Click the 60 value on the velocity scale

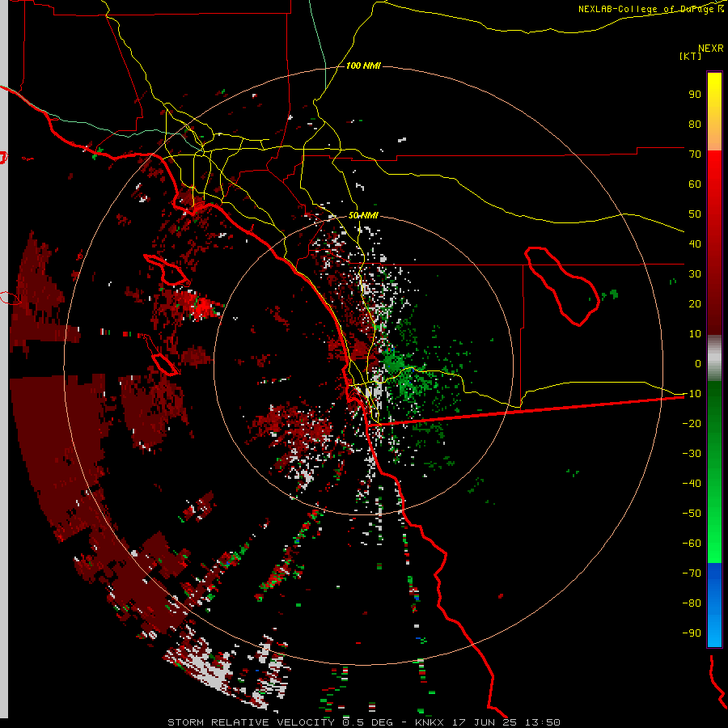pos(695,184)
